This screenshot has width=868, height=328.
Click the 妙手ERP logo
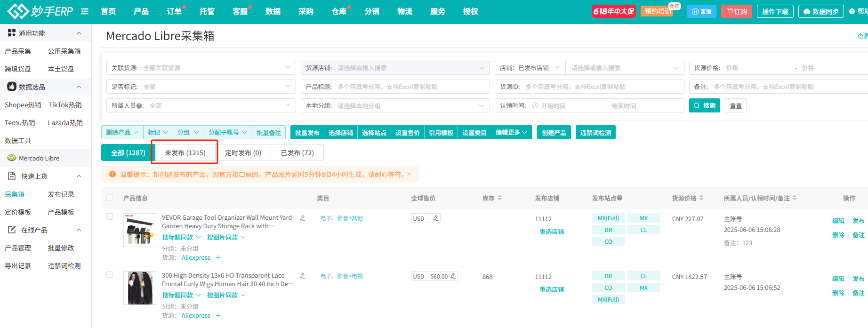pos(40,11)
